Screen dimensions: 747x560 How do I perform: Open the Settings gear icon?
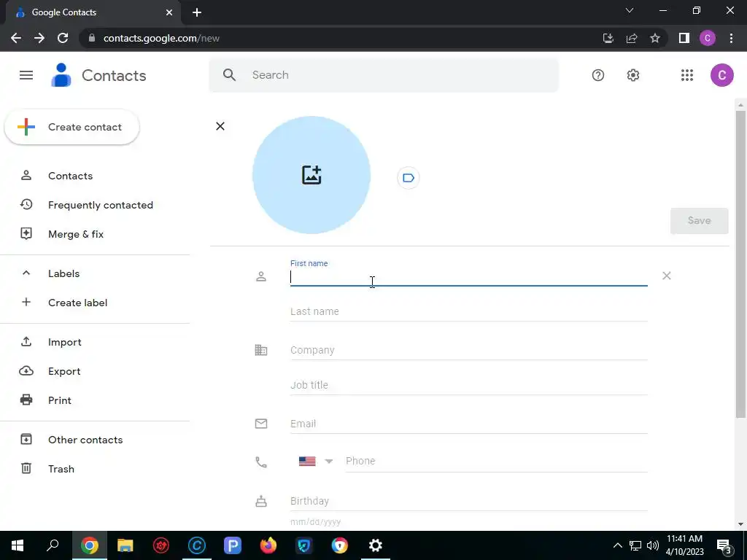point(632,75)
